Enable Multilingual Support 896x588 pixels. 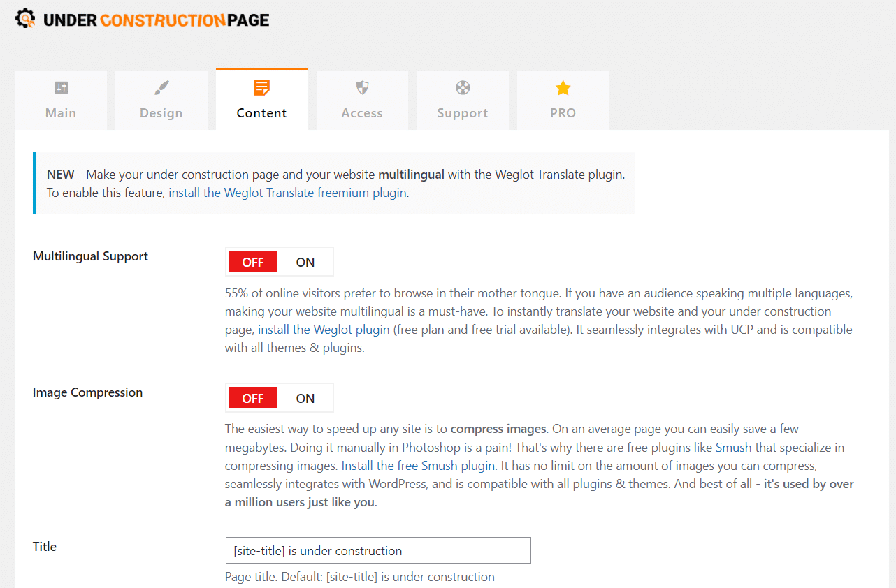(x=305, y=261)
